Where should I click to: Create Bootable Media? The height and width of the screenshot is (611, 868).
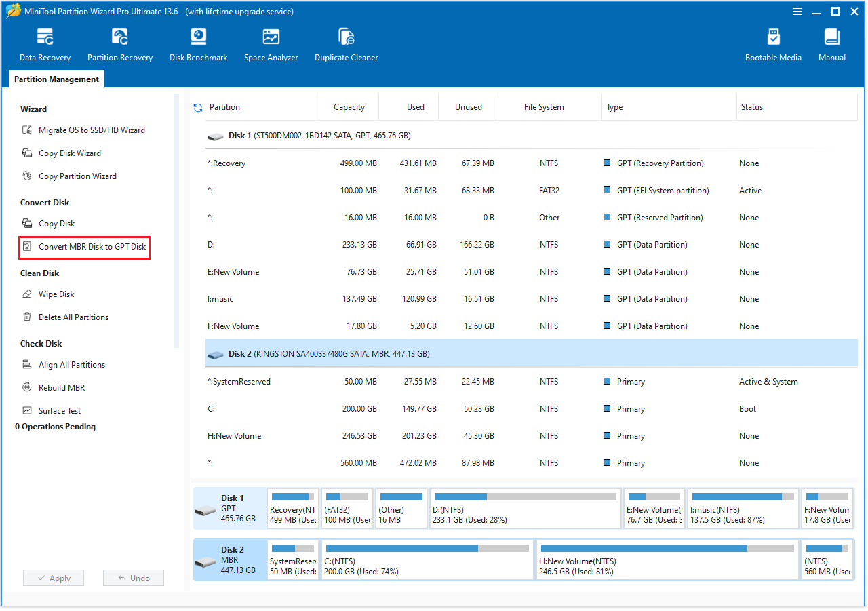pos(773,45)
